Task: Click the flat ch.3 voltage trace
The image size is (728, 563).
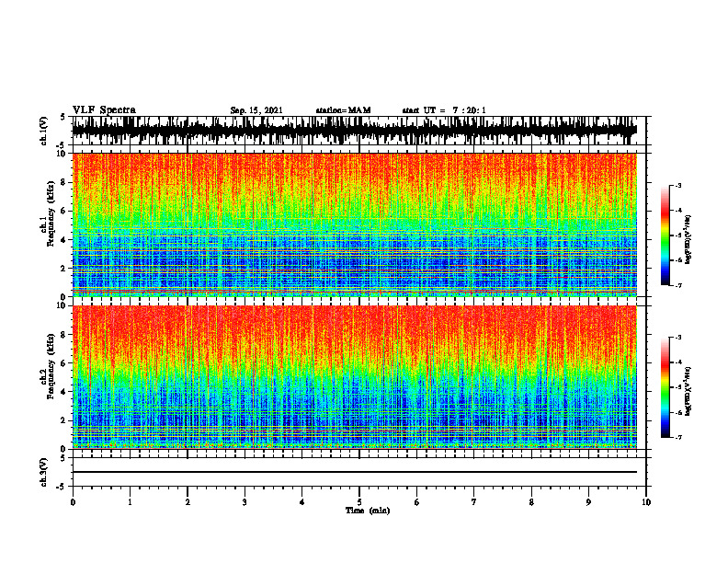Action: pos(355,472)
